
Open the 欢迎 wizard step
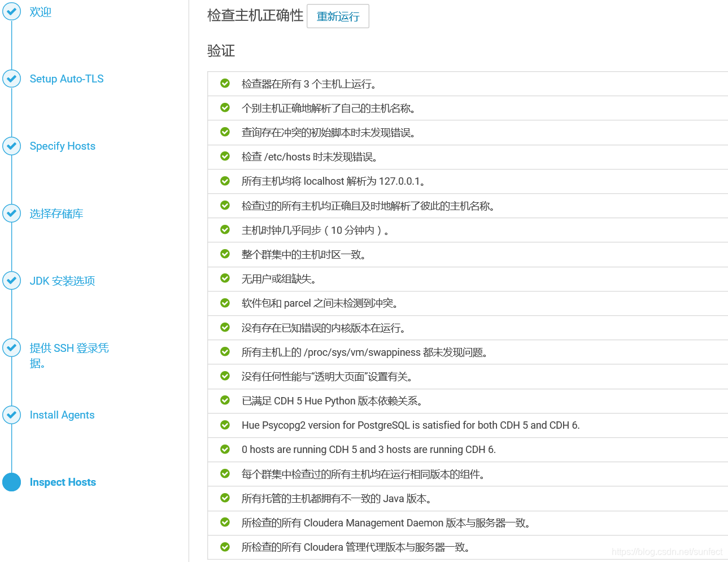coord(41,12)
